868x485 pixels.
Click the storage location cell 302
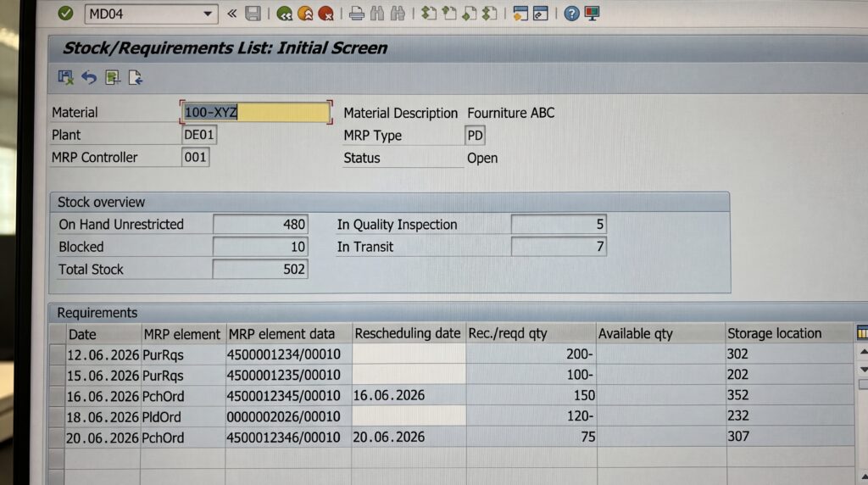789,354
